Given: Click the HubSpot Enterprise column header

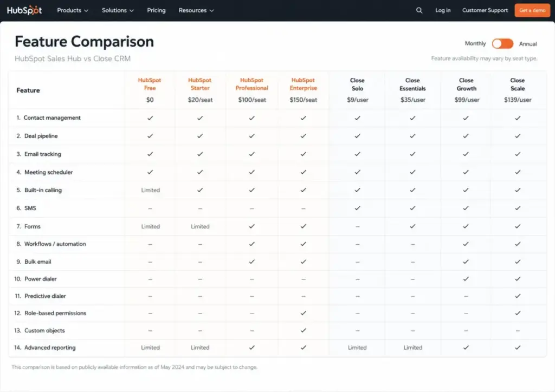Looking at the screenshot, I should point(304,84).
